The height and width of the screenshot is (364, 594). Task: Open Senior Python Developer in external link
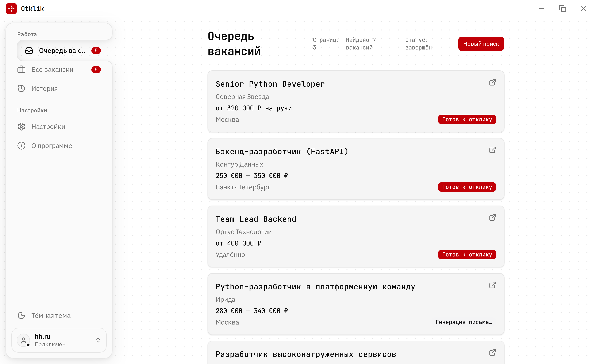(492, 82)
